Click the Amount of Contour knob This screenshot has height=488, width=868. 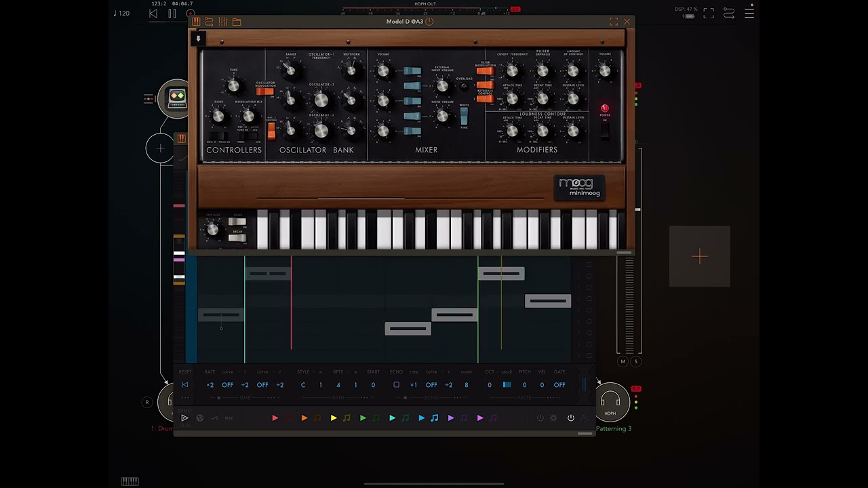coord(573,70)
